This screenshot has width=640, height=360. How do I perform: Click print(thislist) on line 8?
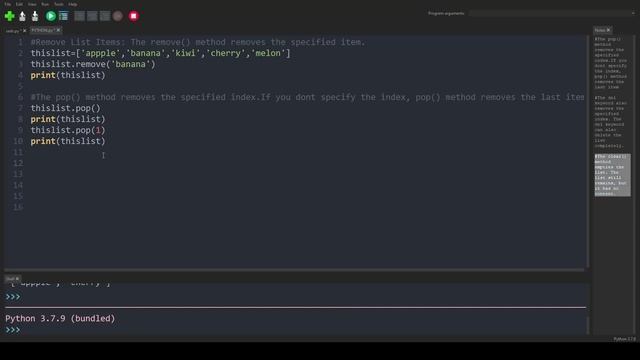[x=68, y=119]
